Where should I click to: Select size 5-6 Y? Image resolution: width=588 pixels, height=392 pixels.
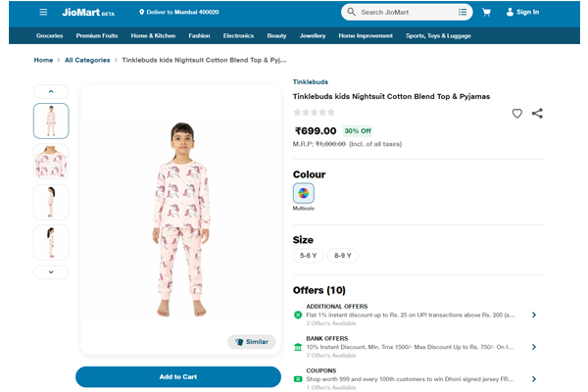tap(308, 255)
